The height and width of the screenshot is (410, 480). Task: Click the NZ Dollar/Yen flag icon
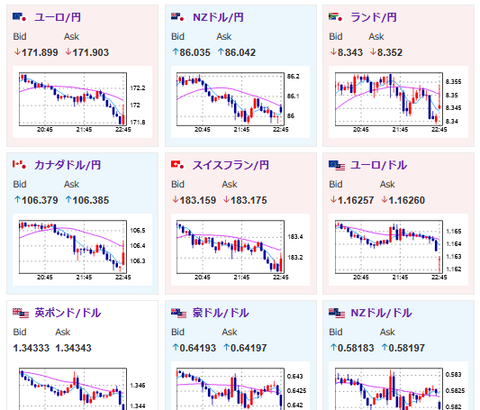click(177, 17)
